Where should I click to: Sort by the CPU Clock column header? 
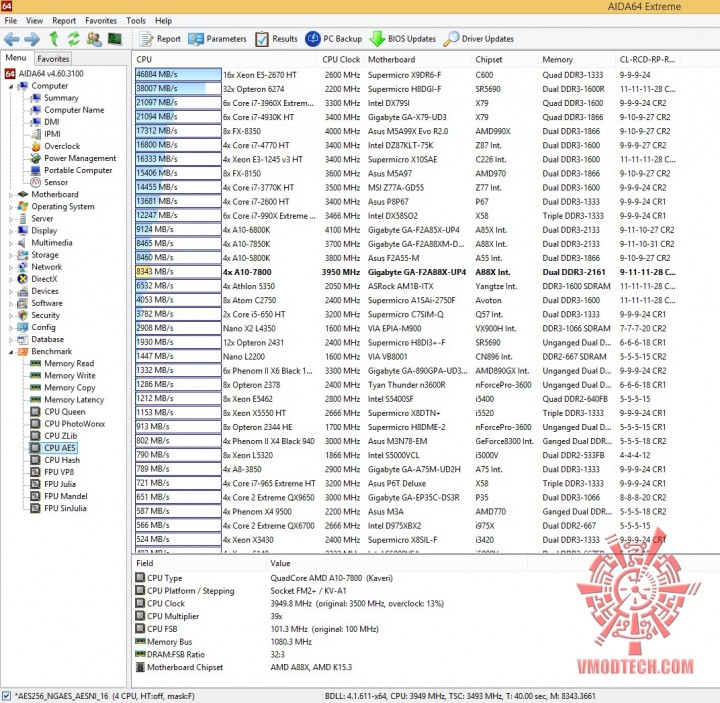(x=341, y=59)
